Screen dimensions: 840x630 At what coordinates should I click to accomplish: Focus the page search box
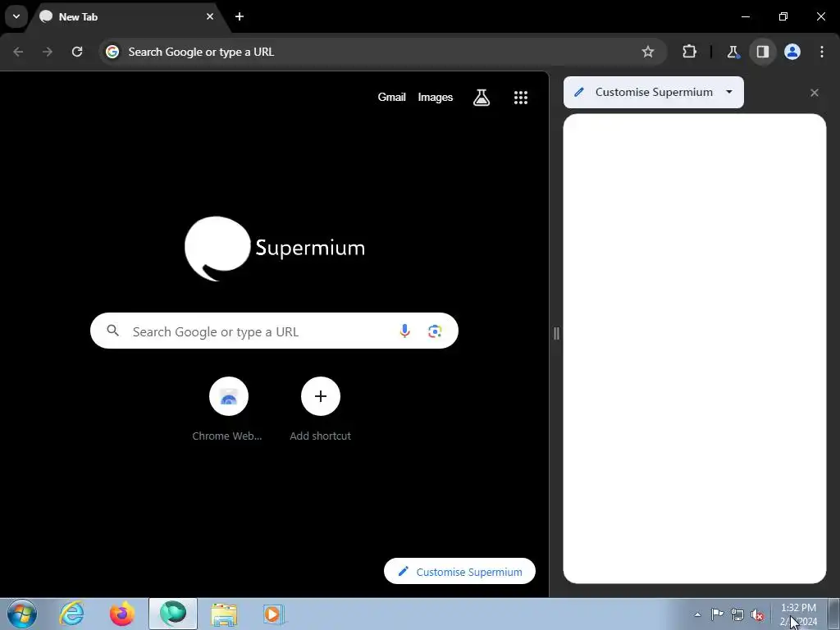pyautogui.click(x=274, y=331)
